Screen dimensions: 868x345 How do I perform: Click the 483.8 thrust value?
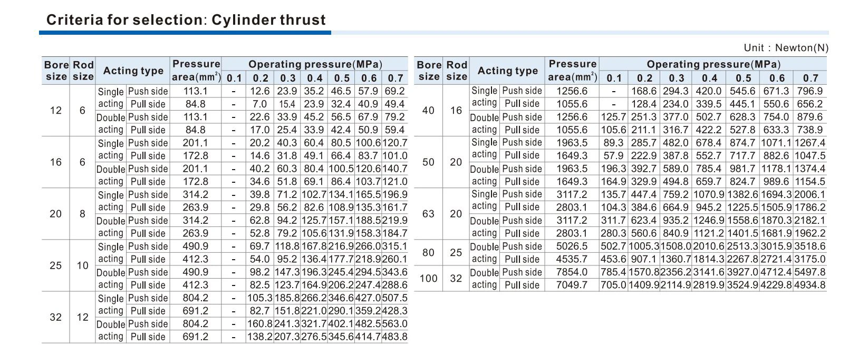(x=394, y=337)
